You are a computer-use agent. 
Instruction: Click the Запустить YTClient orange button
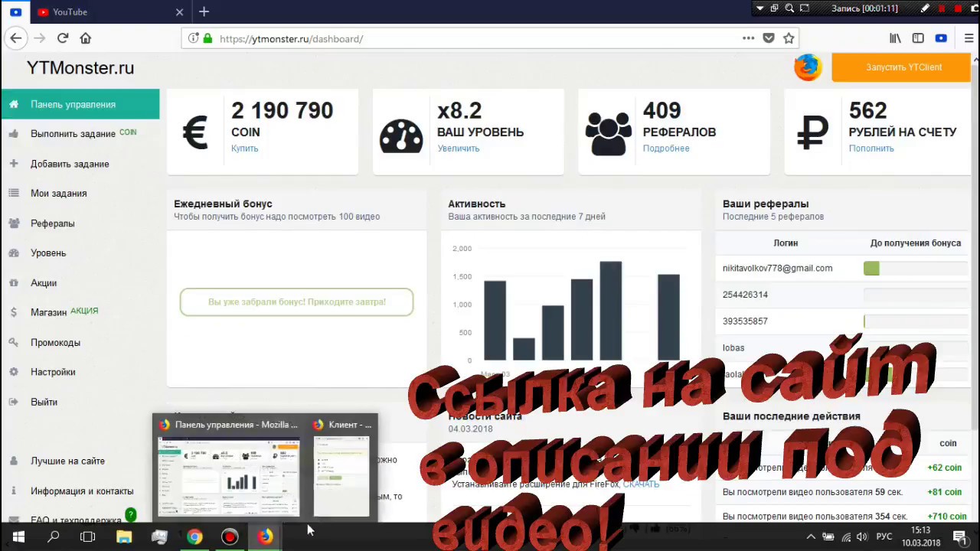(x=900, y=67)
